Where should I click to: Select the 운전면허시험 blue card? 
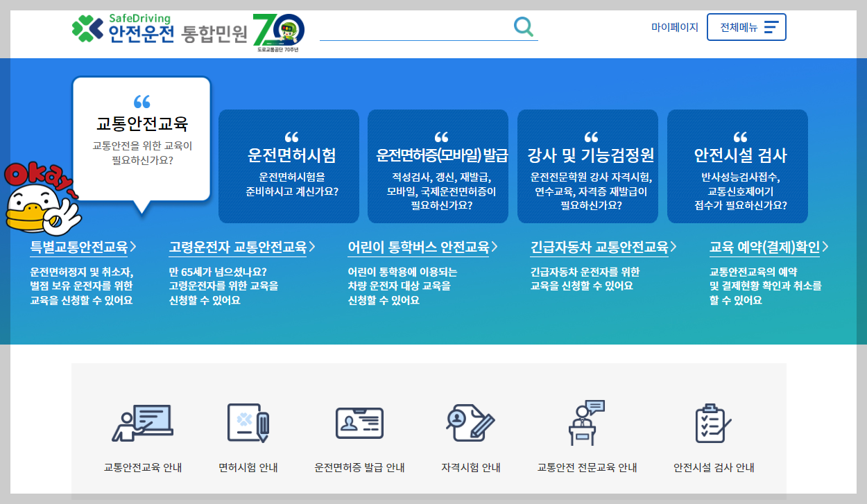[x=289, y=166]
